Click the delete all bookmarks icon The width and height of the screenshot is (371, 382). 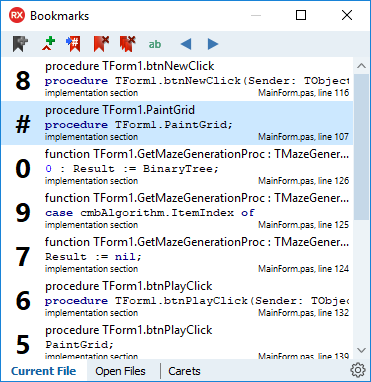tap(128, 44)
